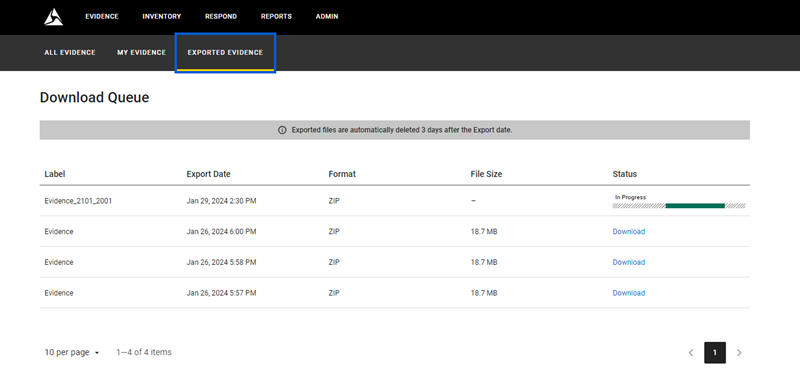The image size is (800, 381).
Task: Open the Admin menu
Action: pyautogui.click(x=327, y=16)
